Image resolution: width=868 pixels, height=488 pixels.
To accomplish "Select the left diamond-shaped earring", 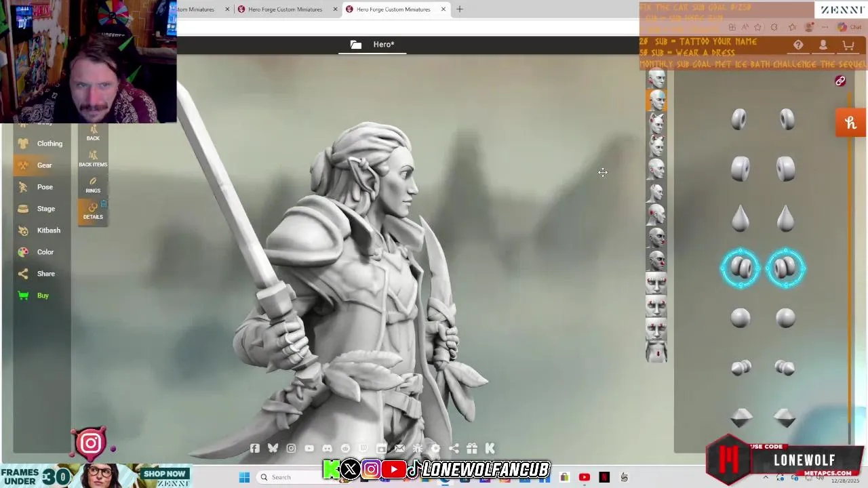I will point(741,418).
